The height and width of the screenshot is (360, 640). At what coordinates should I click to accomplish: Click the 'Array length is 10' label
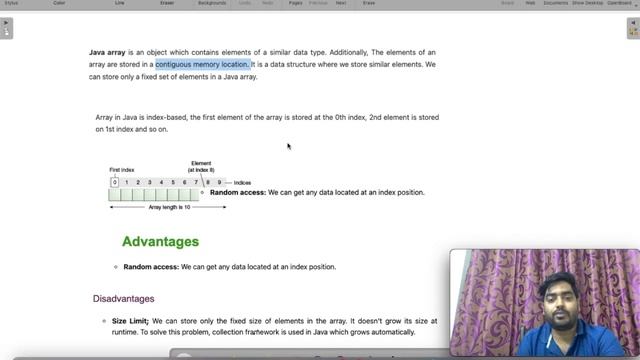point(169,207)
